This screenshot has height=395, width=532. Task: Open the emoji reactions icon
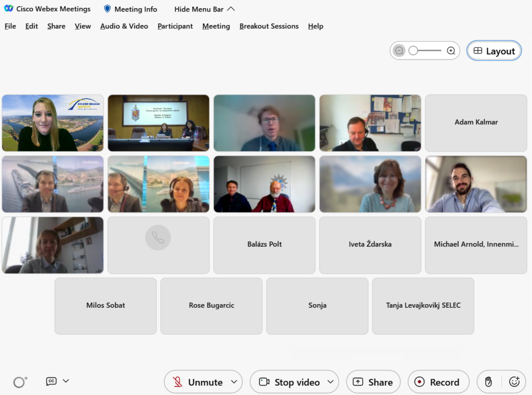[514, 382]
